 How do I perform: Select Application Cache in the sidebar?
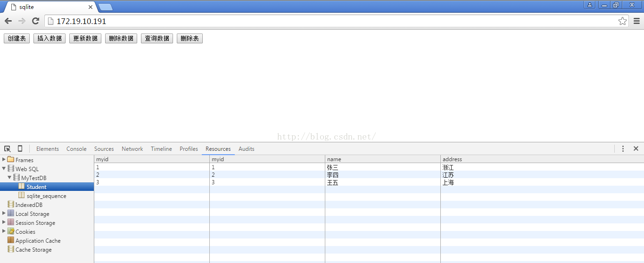click(x=38, y=241)
